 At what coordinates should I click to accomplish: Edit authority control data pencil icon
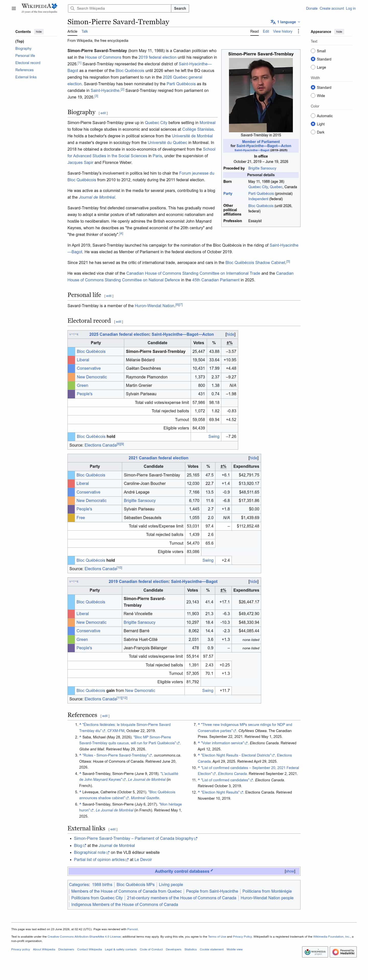[x=212, y=871]
